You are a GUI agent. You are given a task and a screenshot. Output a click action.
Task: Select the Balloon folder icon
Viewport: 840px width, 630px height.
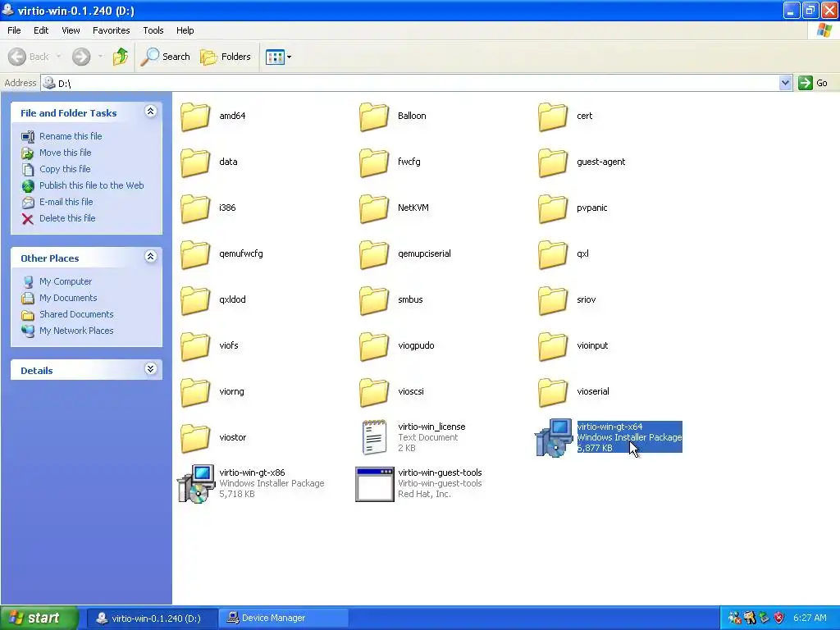pos(374,116)
